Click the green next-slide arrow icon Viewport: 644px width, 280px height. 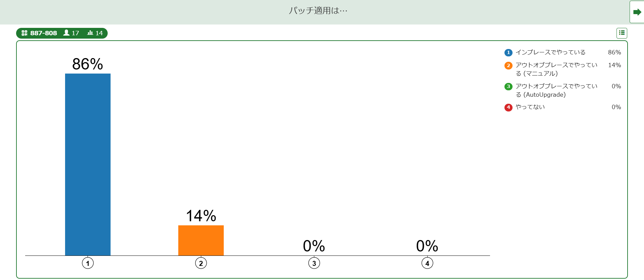tap(637, 12)
